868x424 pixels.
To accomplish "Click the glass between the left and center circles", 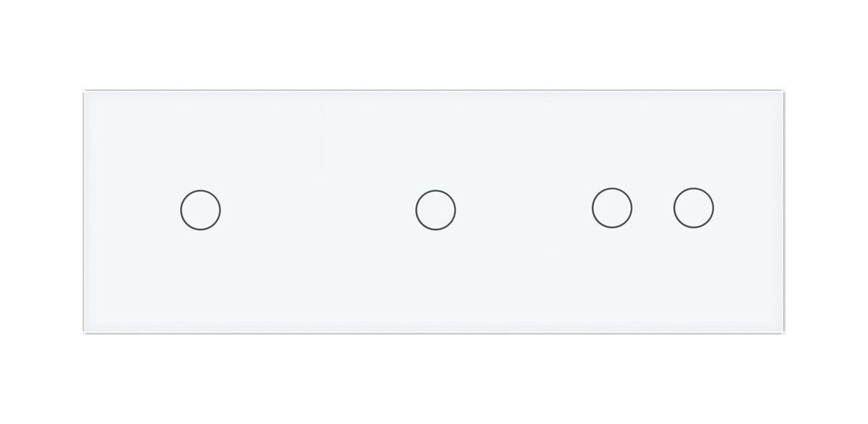I will [318, 210].
